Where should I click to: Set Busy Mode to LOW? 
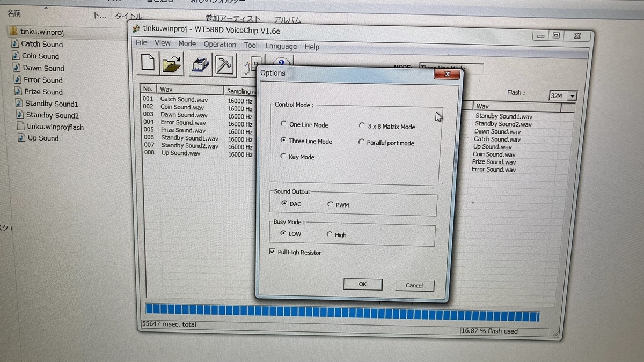pyautogui.click(x=283, y=233)
